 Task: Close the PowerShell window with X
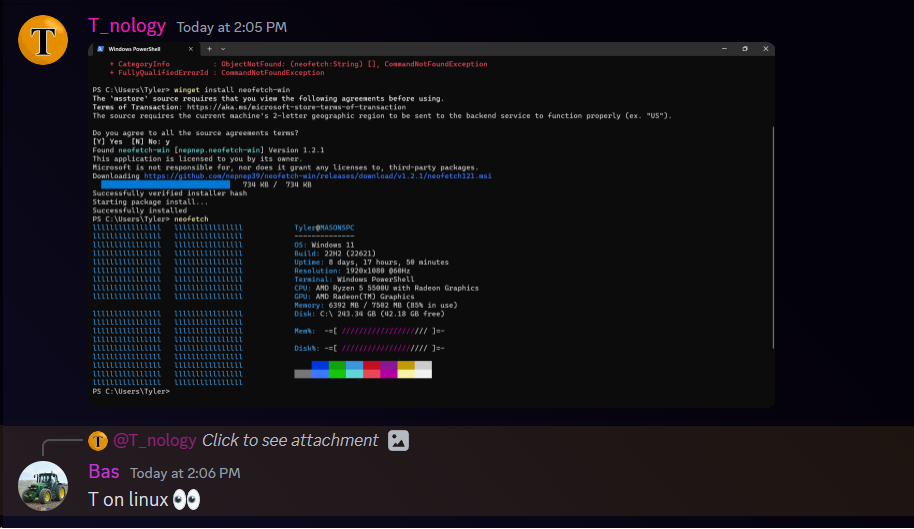click(766, 49)
